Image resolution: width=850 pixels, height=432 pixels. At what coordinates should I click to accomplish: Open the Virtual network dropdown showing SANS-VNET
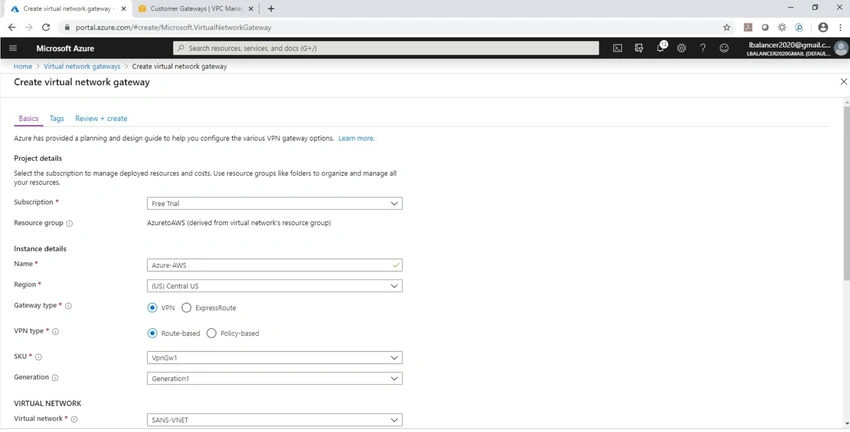click(x=274, y=420)
